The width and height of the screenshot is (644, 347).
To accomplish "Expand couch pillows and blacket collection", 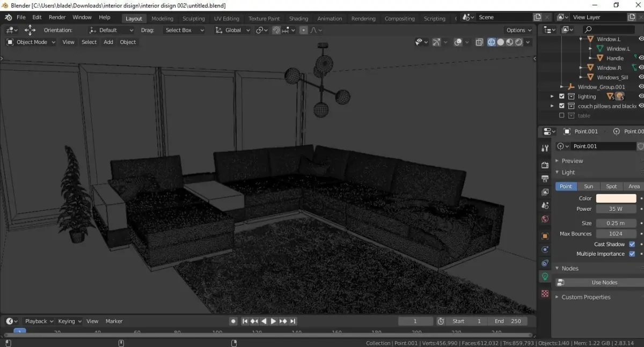I will coord(552,106).
